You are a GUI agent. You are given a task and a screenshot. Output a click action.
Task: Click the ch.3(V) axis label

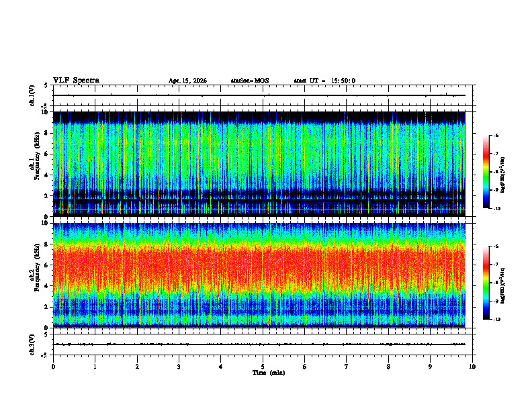pos(32,345)
